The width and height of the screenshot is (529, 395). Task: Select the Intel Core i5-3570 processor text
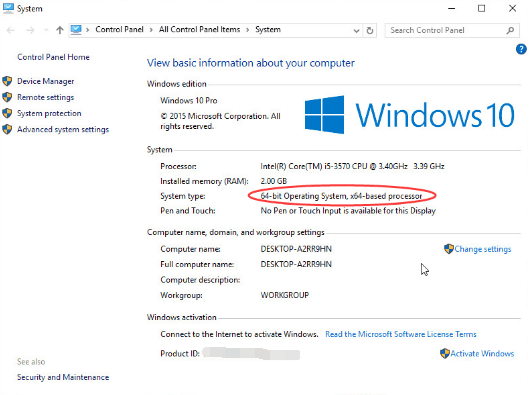click(352, 166)
